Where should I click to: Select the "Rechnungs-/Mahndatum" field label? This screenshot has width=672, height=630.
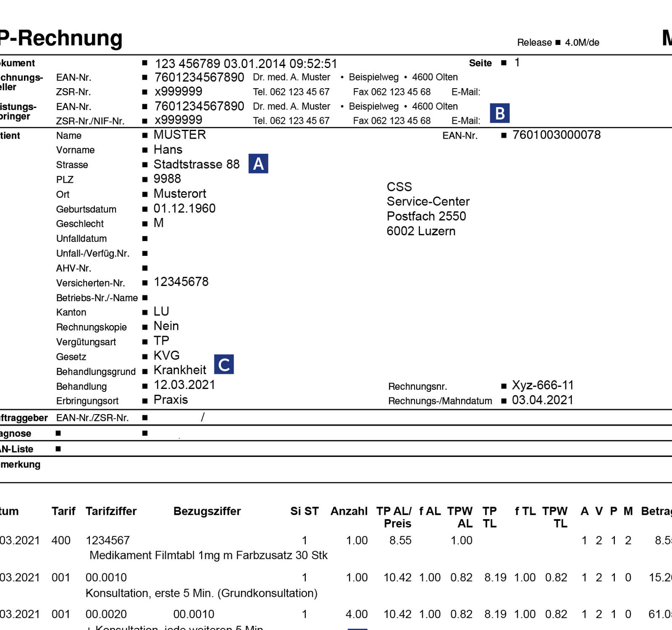click(440, 401)
